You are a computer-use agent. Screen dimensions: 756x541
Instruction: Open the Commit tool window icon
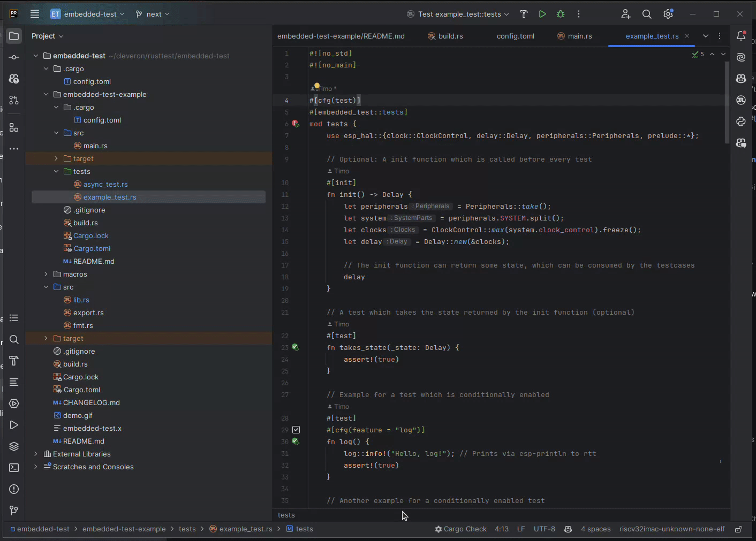[14, 57]
